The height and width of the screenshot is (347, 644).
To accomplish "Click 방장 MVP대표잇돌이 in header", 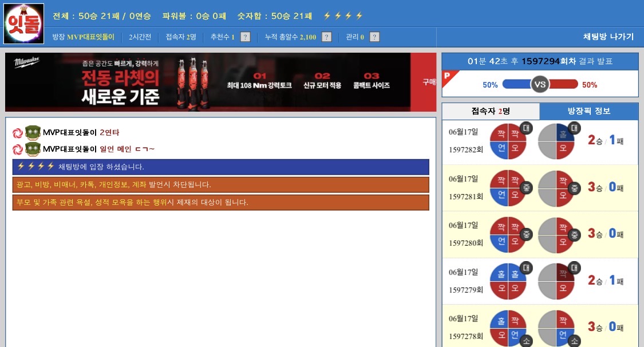I will (x=84, y=37).
